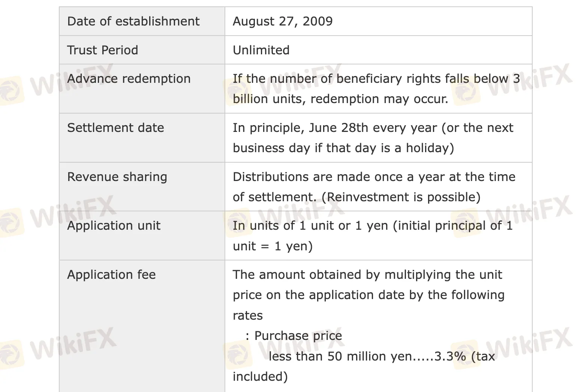Select the 'Unlimited' trust period value
This screenshot has height=392, width=581.
(x=261, y=50)
